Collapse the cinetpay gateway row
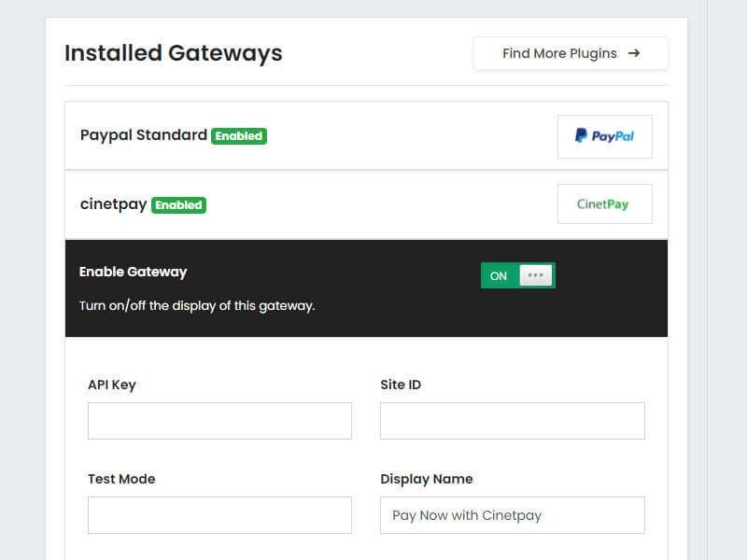The image size is (747, 560). tap(373, 204)
